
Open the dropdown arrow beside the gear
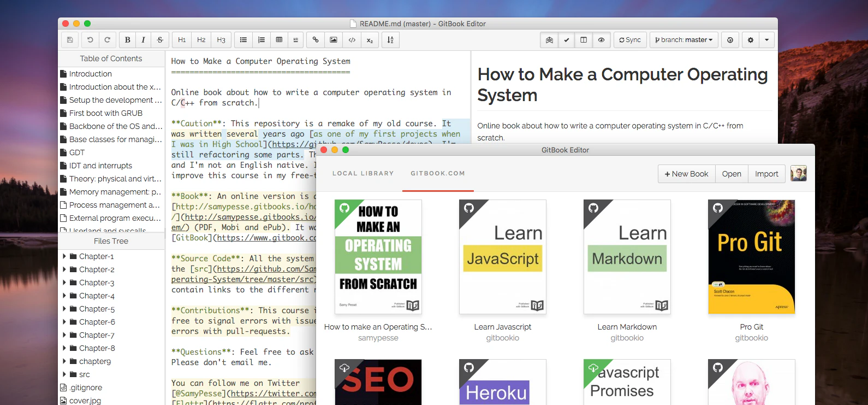[x=766, y=40]
